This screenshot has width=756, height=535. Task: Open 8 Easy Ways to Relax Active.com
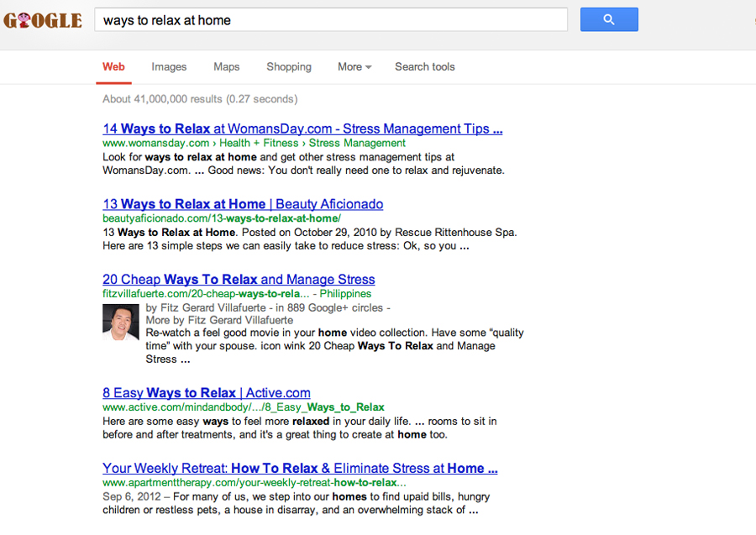207,393
